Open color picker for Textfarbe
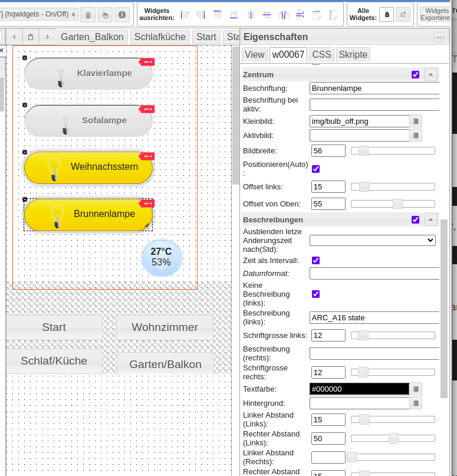This screenshot has height=476, width=457. pyautogui.click(x=416, y=389)
